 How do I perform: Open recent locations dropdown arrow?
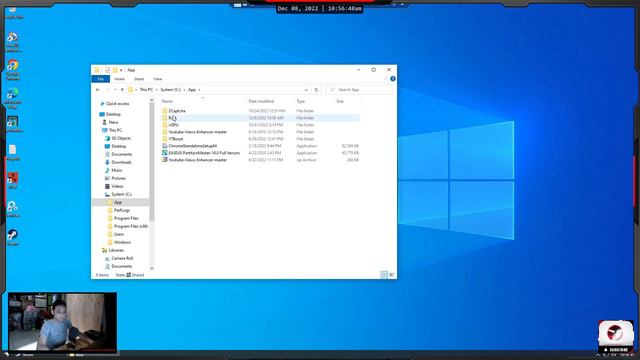point(115,89)
